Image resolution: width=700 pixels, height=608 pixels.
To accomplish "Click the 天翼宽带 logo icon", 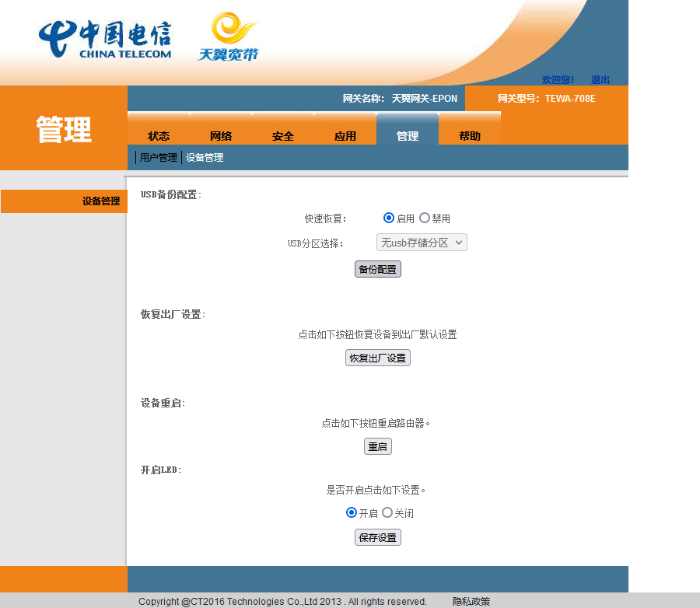I will pyautogui.click(x=227, y=37).
